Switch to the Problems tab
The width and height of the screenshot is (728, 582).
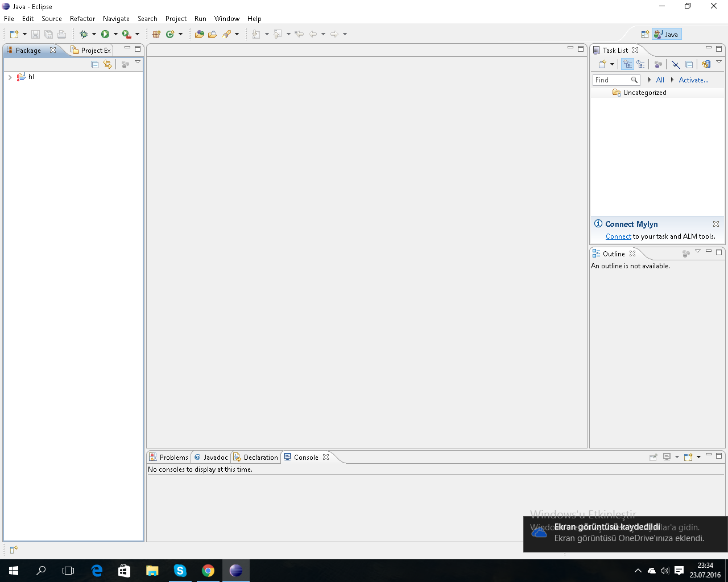click(168, 457)
